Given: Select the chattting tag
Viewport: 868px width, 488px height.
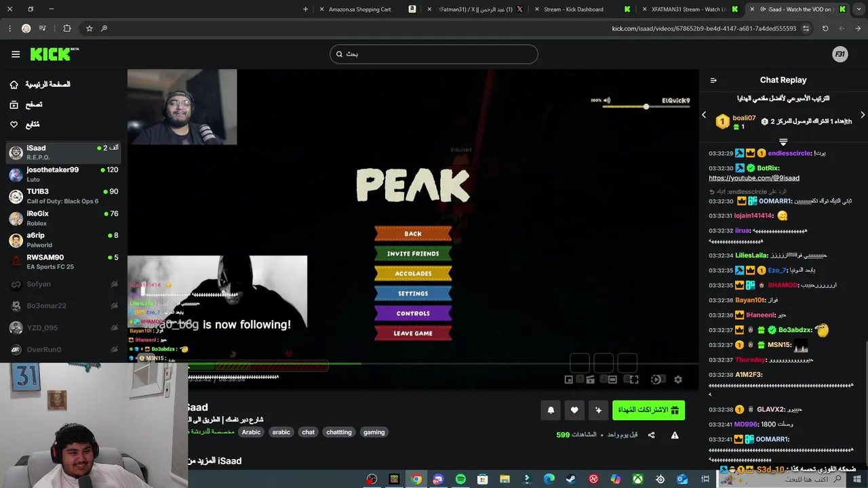Looking at the screenshot, I should [x=339, y=432].
